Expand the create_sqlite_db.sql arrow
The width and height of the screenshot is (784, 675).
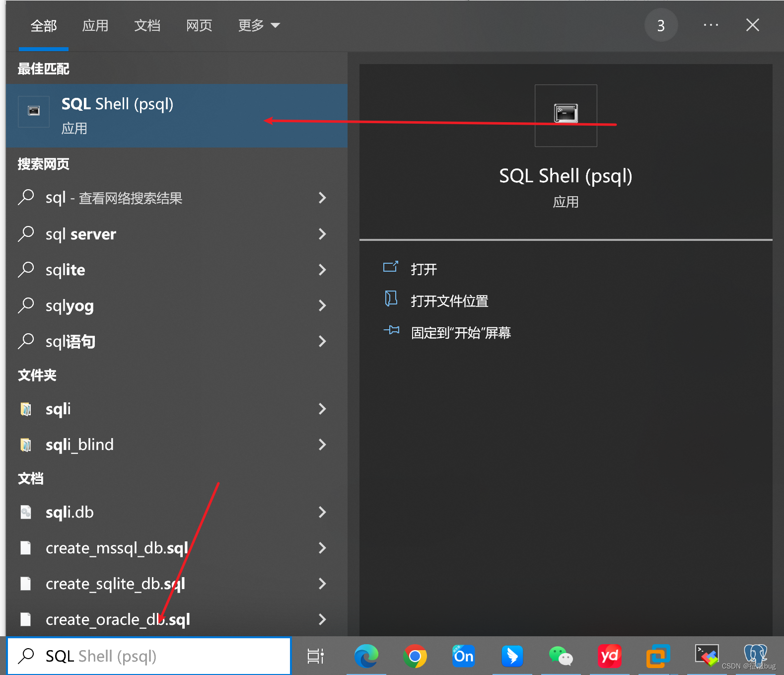[x=322, y=584]
